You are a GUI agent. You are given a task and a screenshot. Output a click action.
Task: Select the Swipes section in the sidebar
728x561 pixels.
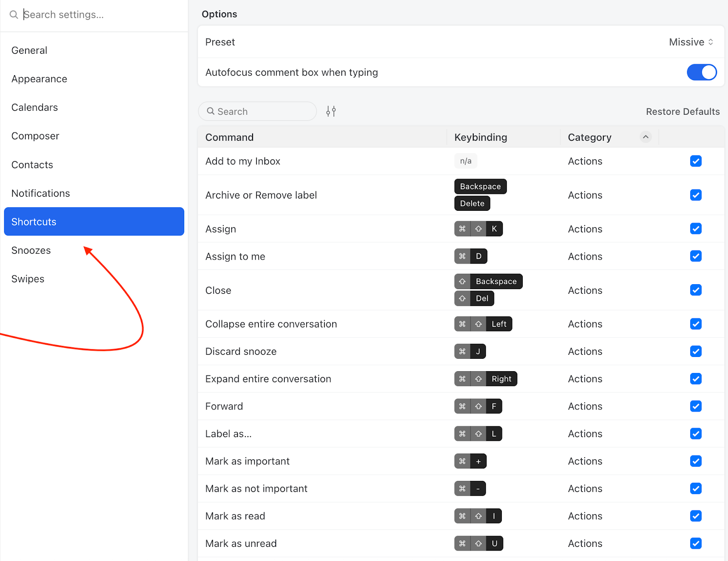tap(28, 279)
